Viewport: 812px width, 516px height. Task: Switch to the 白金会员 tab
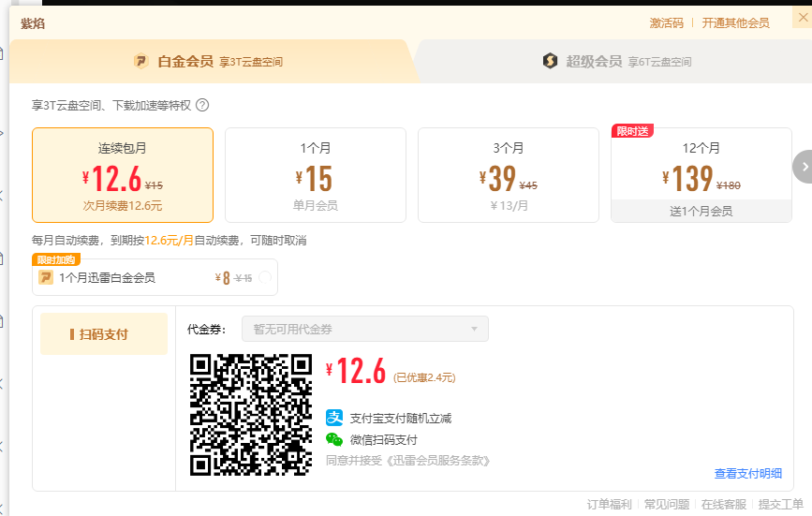[207, 62]
